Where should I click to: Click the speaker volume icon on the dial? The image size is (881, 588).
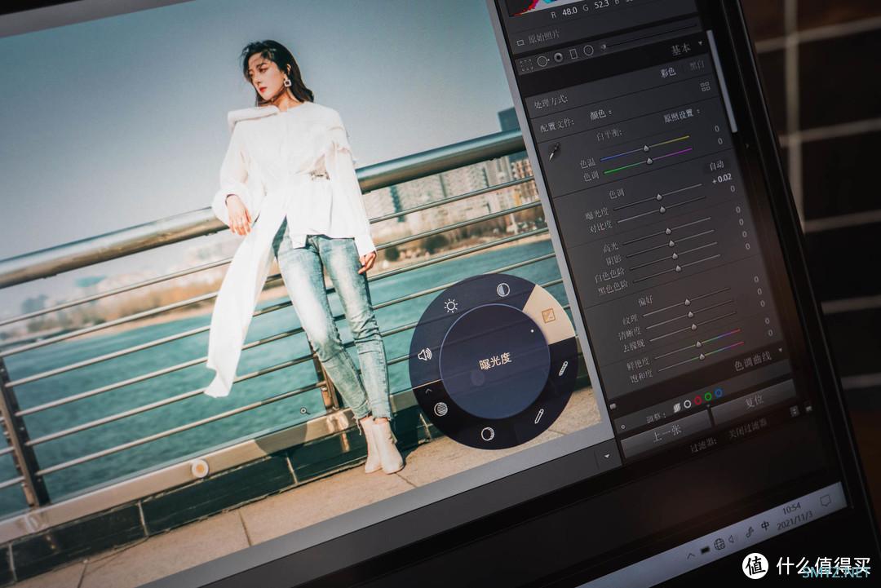tap(425, 355)
